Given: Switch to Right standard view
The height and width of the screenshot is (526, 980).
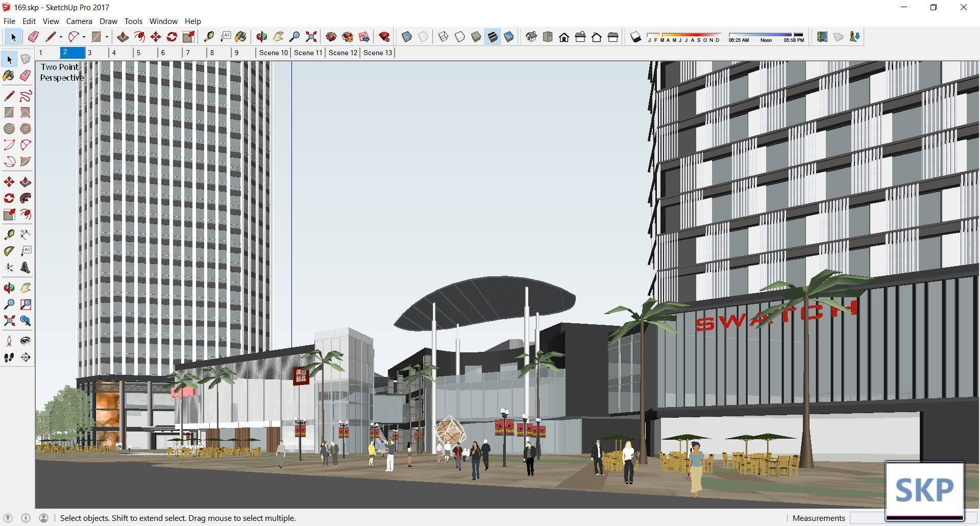Looking at the screenshot, I should 580,37.
